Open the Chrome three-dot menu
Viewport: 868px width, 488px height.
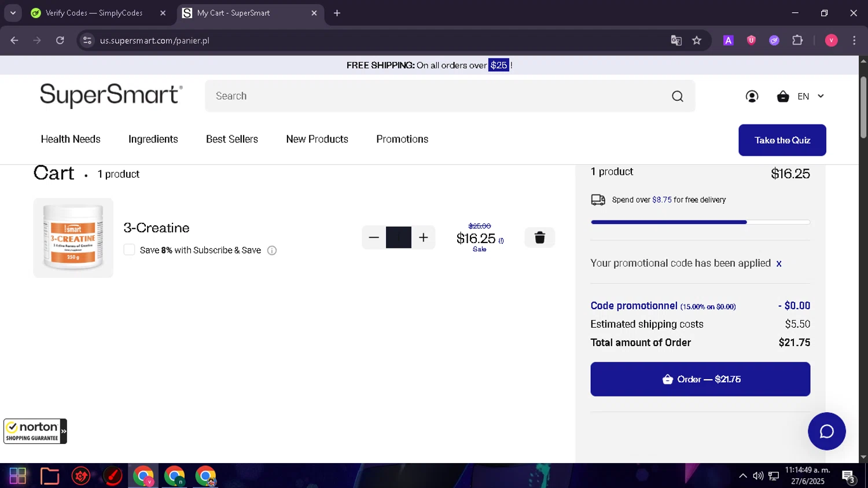point(854,41)
